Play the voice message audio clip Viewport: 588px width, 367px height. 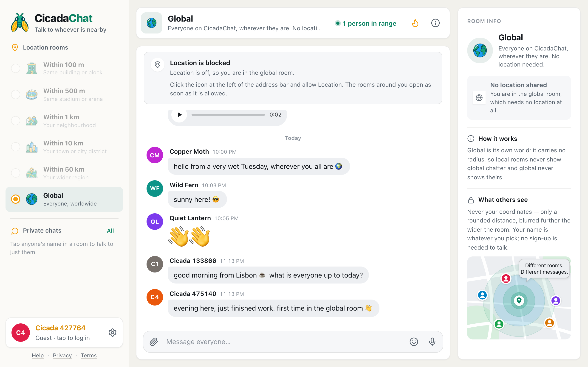click(179, 114)
